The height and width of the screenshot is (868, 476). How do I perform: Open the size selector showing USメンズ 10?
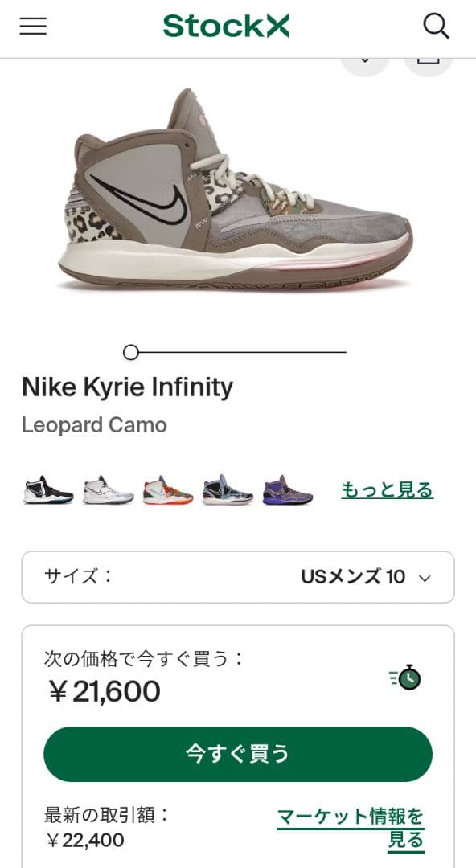pyautogui.click(x=238, y=577)
